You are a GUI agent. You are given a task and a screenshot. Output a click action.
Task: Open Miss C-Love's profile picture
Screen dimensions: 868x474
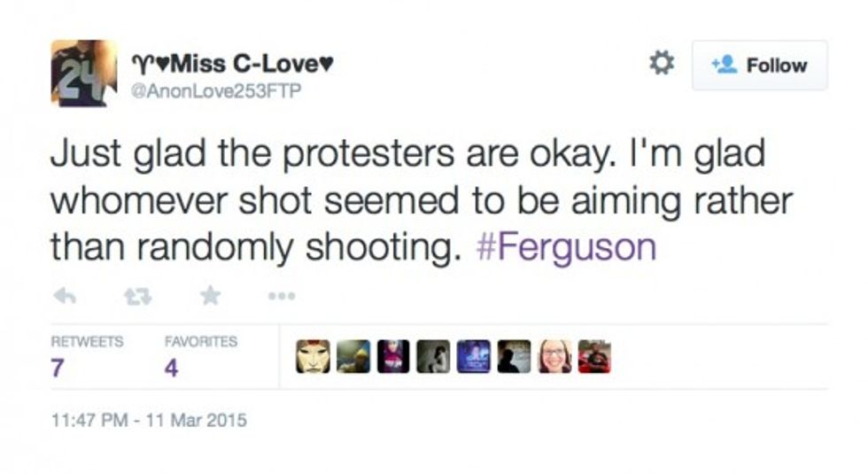[83, 73]
